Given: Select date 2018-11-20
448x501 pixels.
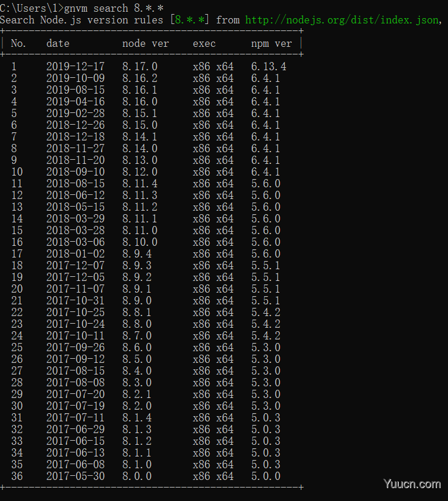Looking at the screenshot, I should [76, 160].
